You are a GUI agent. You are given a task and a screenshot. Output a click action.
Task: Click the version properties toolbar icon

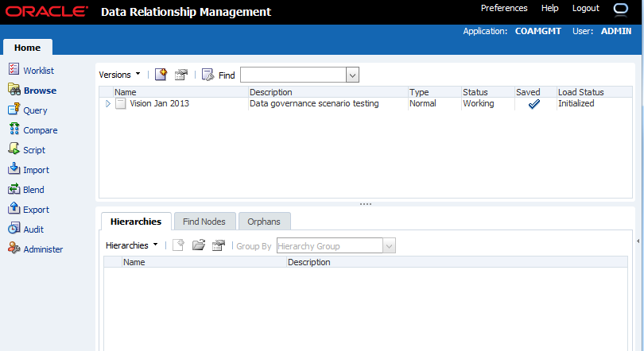click(x=181, y=75)
